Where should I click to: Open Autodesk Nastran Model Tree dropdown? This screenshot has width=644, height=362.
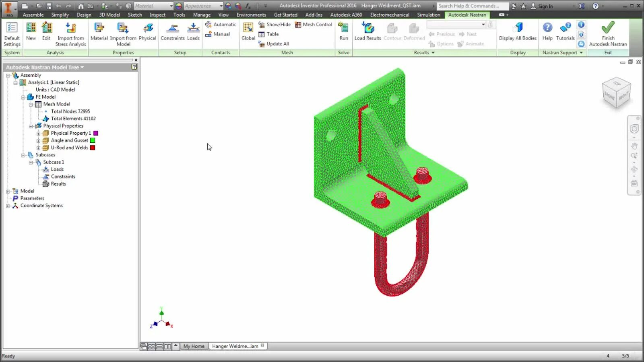coord(45,67)
